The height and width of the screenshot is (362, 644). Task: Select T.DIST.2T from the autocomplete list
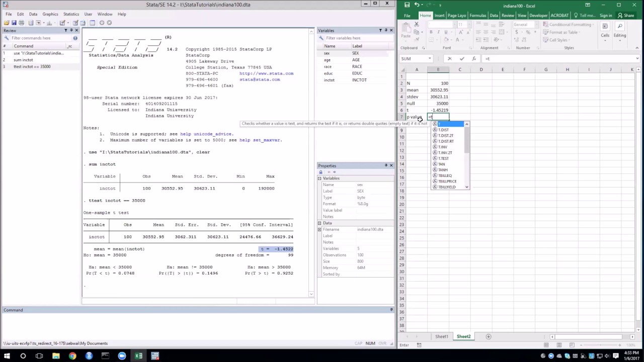pyautogui.click(x=446, y=136)
